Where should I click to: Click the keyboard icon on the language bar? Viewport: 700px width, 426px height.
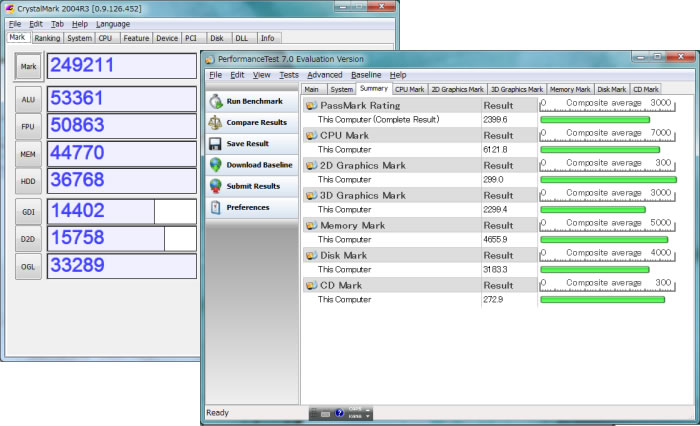[325, 414]
